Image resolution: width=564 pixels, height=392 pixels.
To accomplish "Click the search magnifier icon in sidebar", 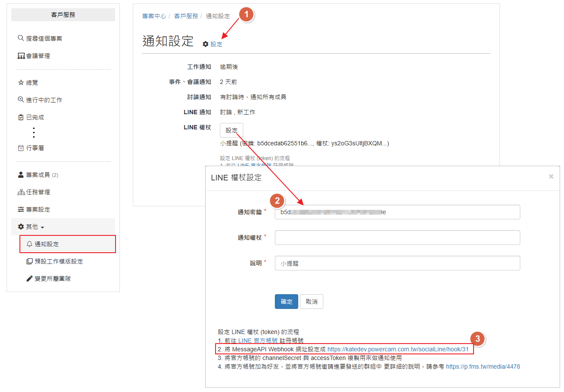I will [20, 38].
